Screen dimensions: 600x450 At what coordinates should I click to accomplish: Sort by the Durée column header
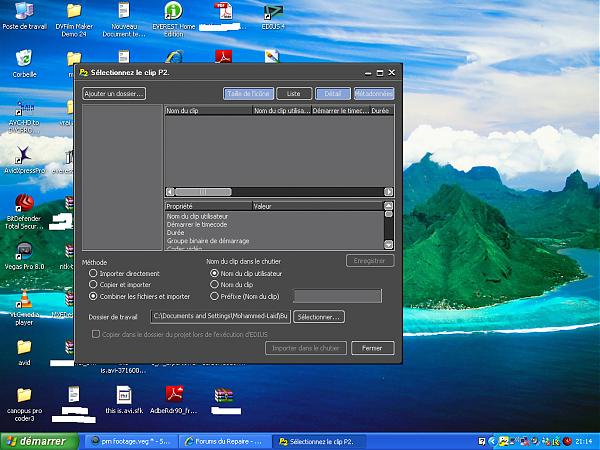tap(382, 111)
